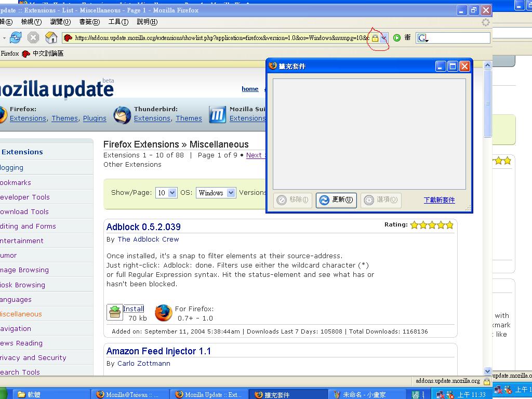Open News Reading category
The image size is (532, 399).
pyautogui.click(x=21, y=343)
